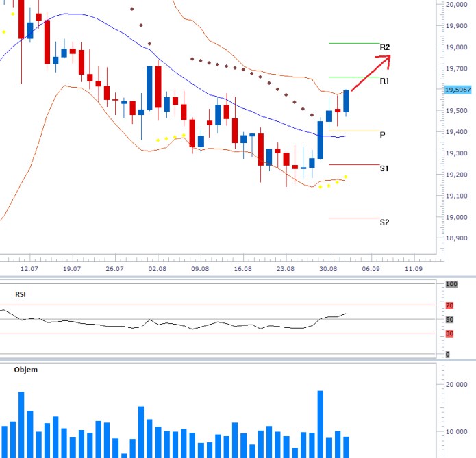476x458 pixels.
Task: Click the 20 000 volume axis label
Action: click(x=456, y=385)
